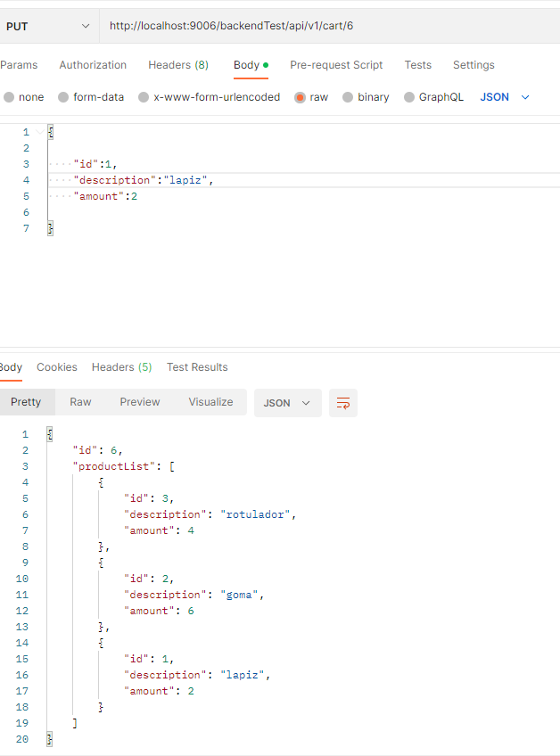Click the "id": 3 response line

[x=149, y=498]
